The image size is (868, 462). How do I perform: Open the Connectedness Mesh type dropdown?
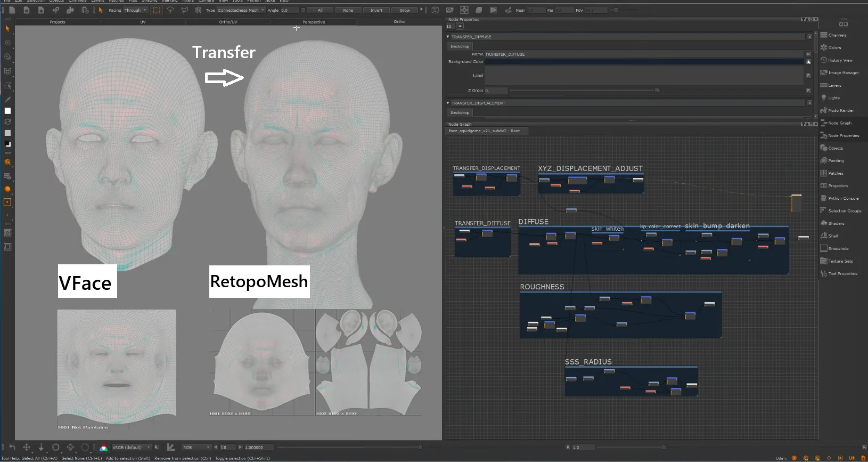click(x=241, y=10)
